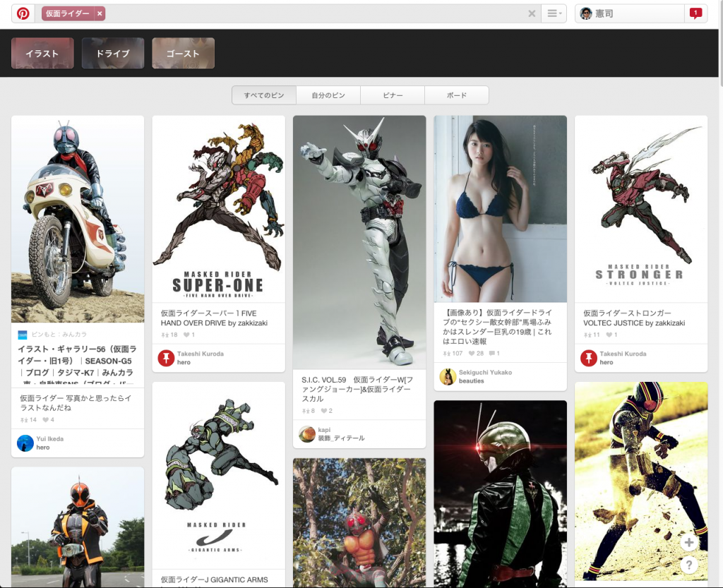723x588 pixels.
Task: Remove the 仮面ライダー search tag
Action: tap(100, 14)
